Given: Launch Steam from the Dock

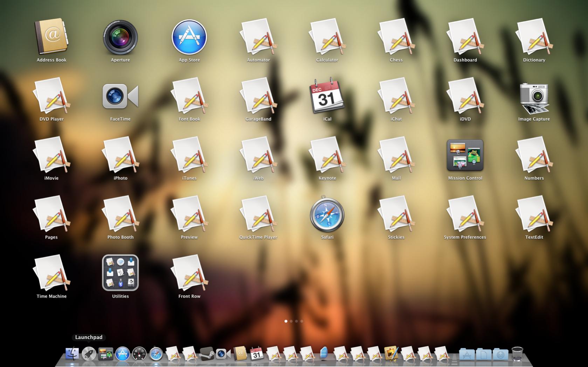Looking at the screenshot, I should coord(207,354).
